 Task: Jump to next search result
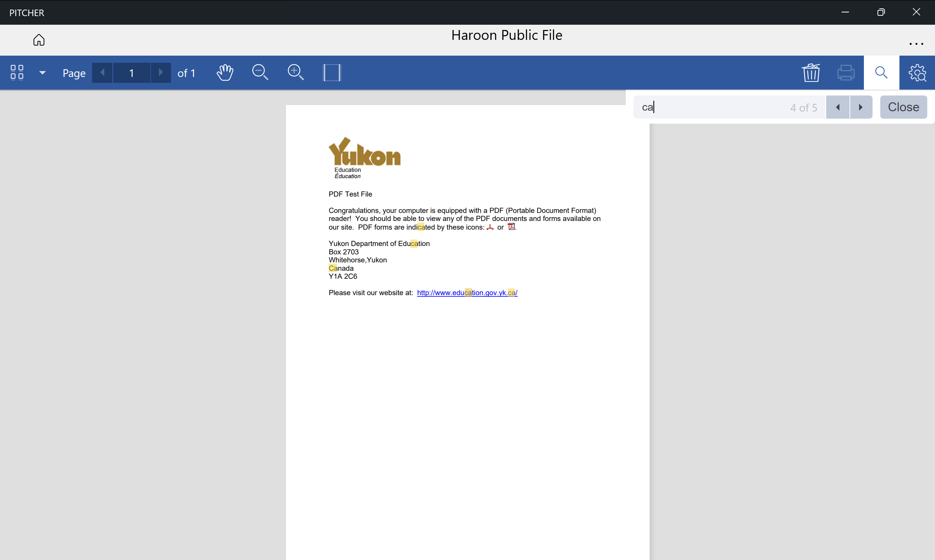860,107
